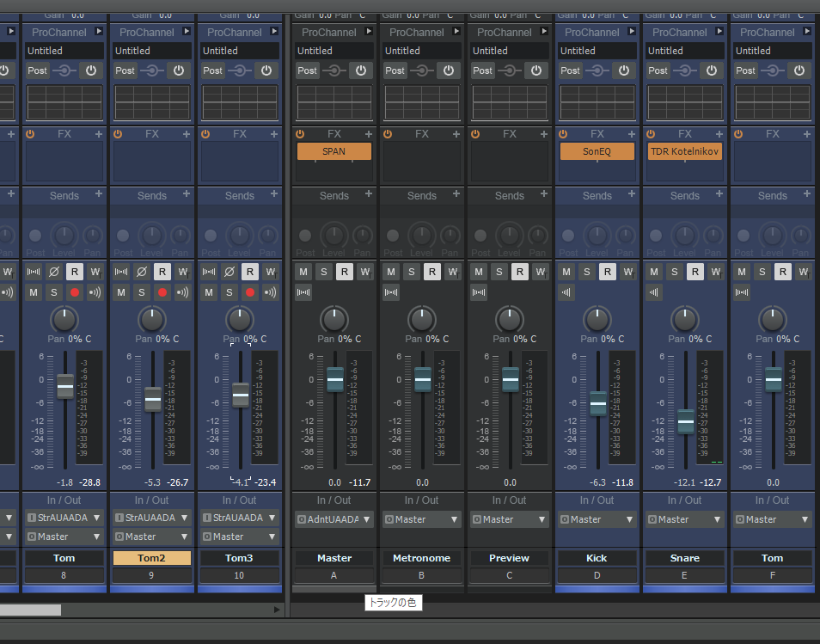Click the Snare bus volume fader
820x644 pixels.
(x=686, y=421)
